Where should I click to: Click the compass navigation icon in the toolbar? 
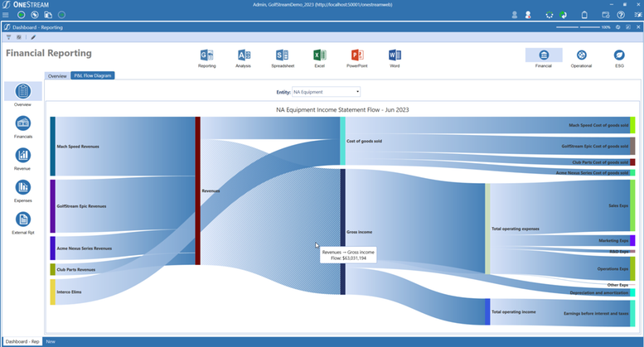pos(35,15)
